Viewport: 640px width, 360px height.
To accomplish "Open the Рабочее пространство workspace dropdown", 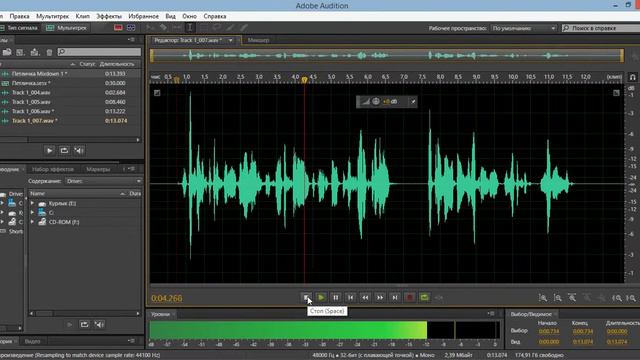I will 524,28.
